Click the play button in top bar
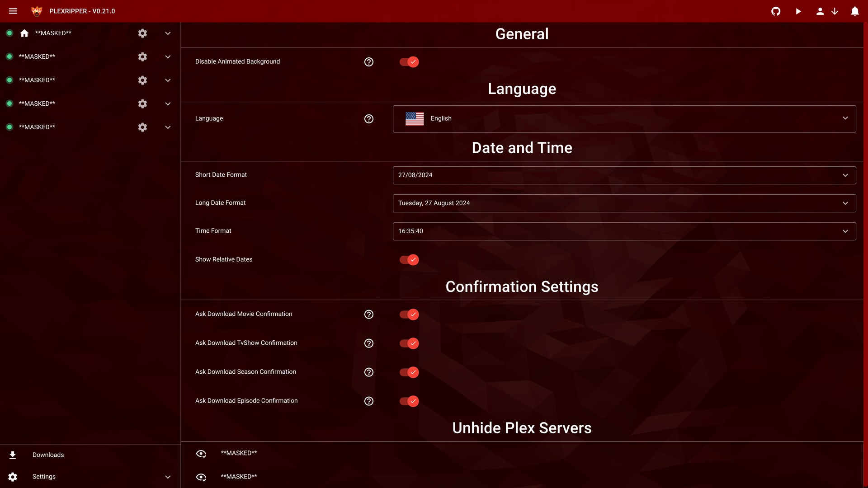The width and height of the screenshot is (868, 488). (x=798, y=11)
